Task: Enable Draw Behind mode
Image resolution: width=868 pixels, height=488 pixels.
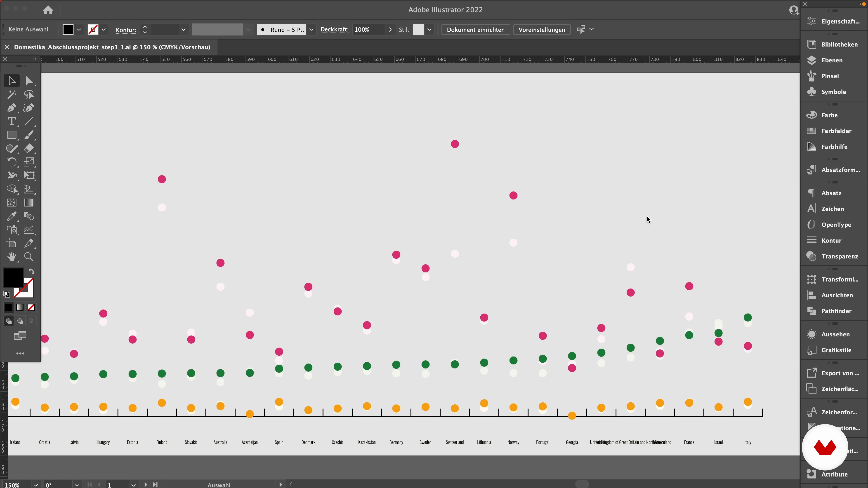Action: [x=20, y=321]
